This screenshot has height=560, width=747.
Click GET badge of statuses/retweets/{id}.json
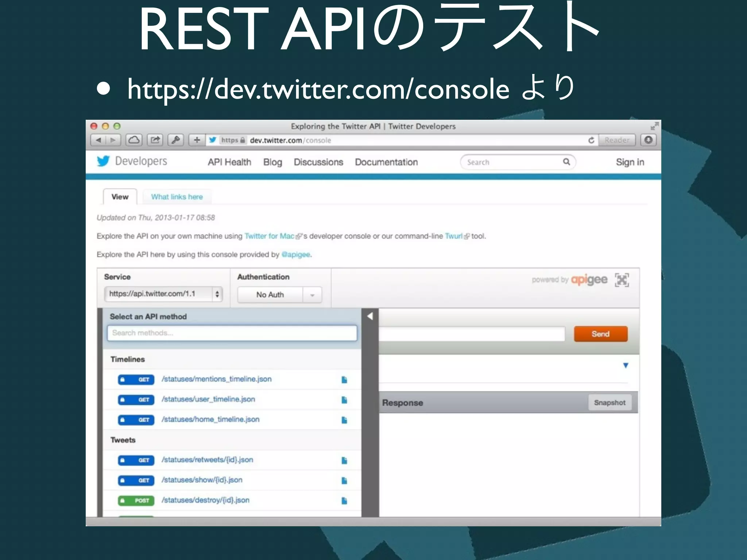tap(136, 460)
